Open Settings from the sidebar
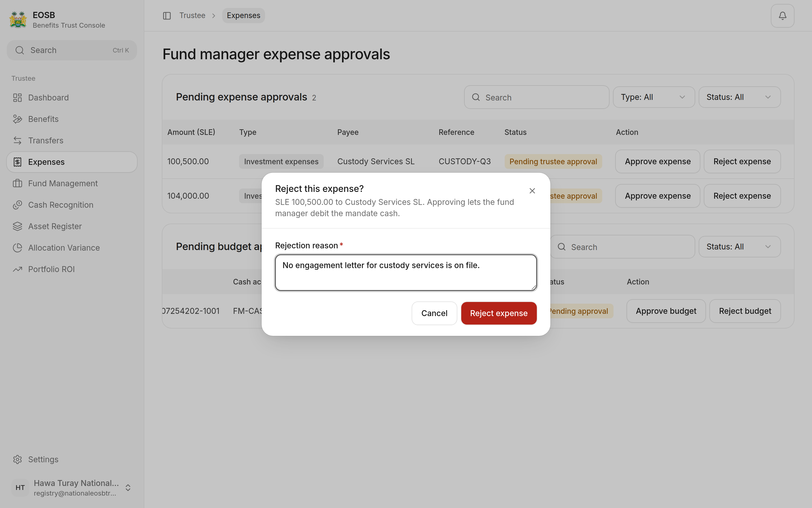Image resolution: width=812 pixels, height=508 pixels. click(72, 459)
